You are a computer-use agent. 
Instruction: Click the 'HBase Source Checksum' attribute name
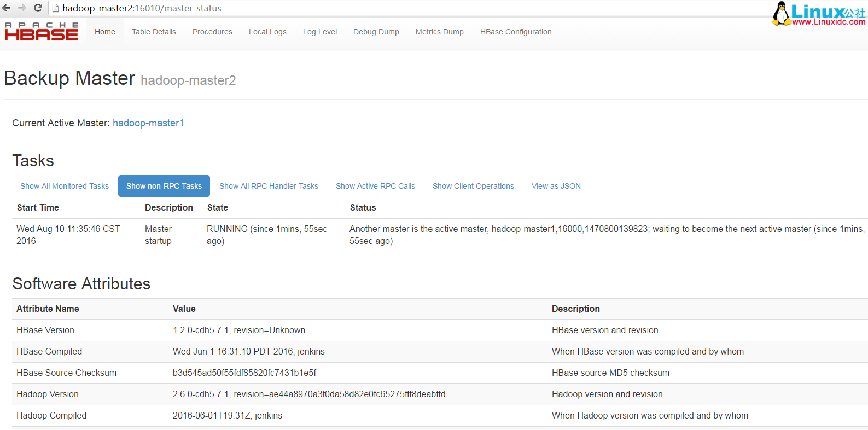click(x=66, y=373)
